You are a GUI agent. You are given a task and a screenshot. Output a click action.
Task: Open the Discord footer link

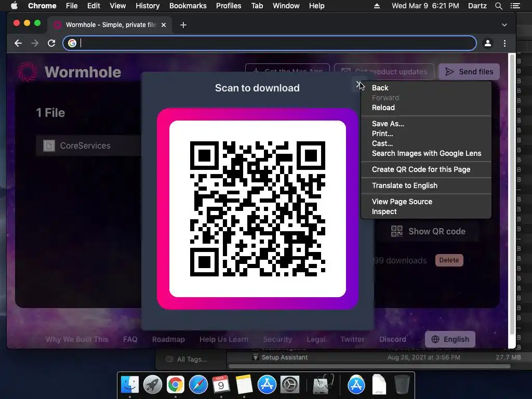click(x=393, y=339)
